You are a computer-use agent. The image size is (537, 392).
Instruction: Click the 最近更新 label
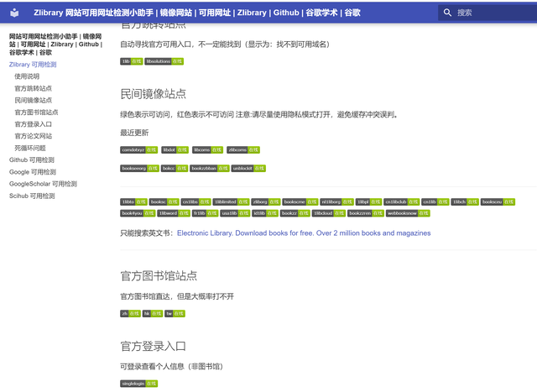point(134,133)
